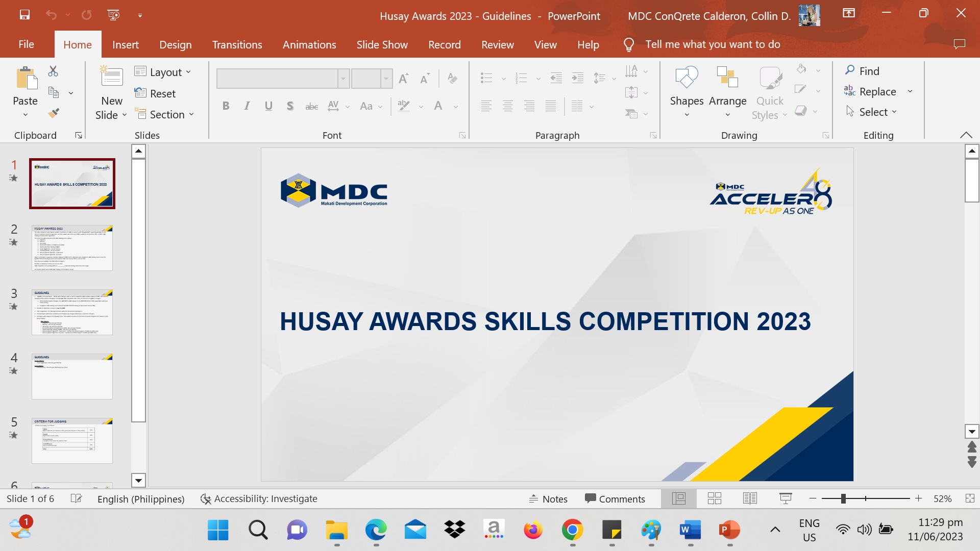Click the Format Painter brush icon
980x551 pixels.
coord(54,113)
